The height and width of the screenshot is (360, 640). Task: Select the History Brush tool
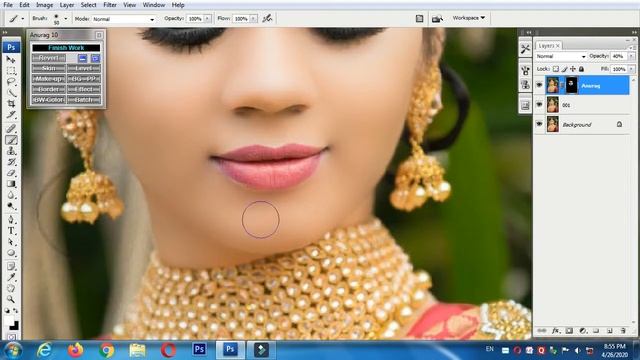tap(11, 162)
